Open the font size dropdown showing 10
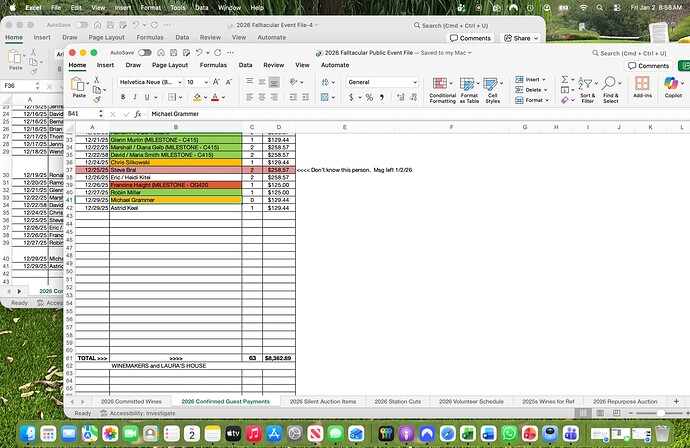This screenshot has width=690, height=448. [206, 82]
